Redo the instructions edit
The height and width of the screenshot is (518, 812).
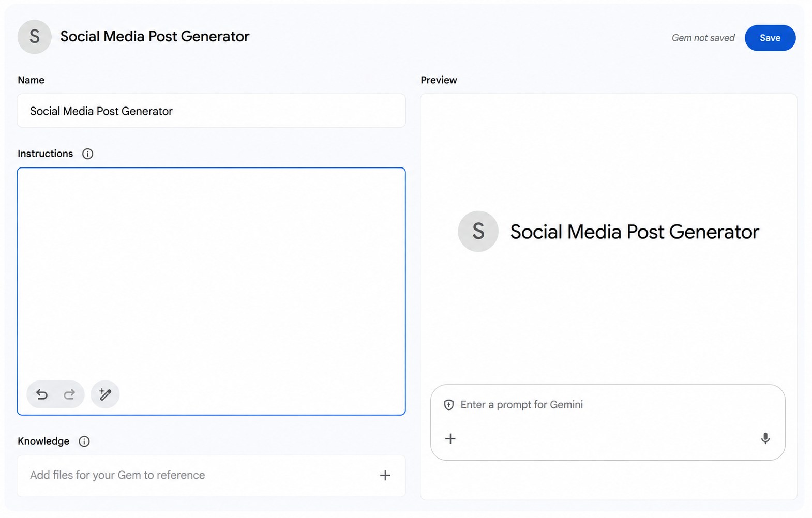pos(69,394)
